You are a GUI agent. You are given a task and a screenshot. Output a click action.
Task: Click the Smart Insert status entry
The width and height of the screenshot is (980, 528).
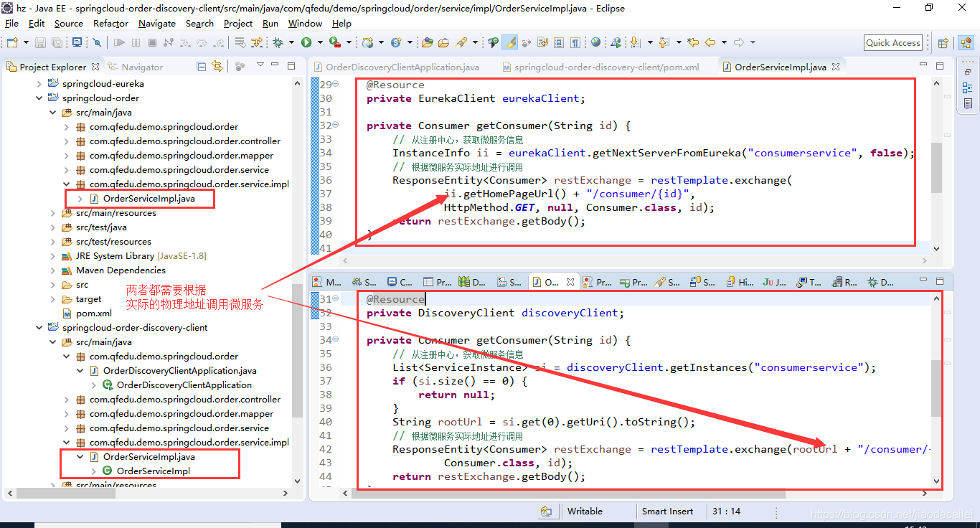(x=667, y=511)
